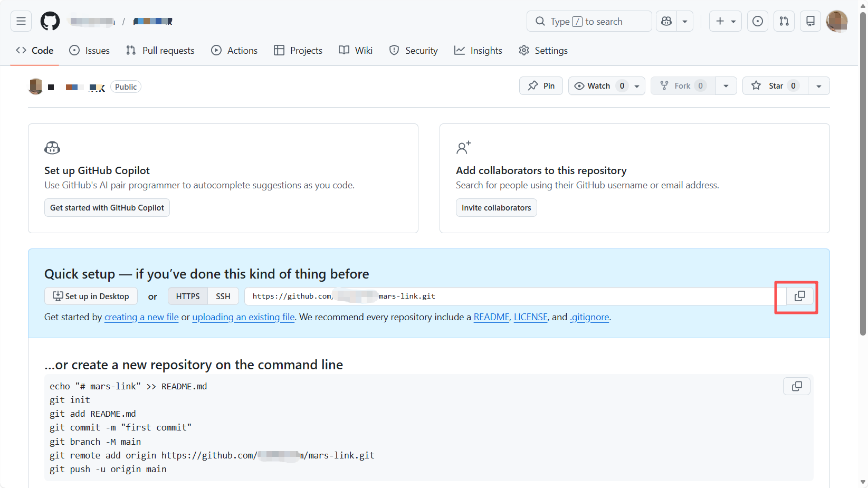Open the hamburger navigation menu
Viewport: 868px width, 488px height.
[21, 21]
